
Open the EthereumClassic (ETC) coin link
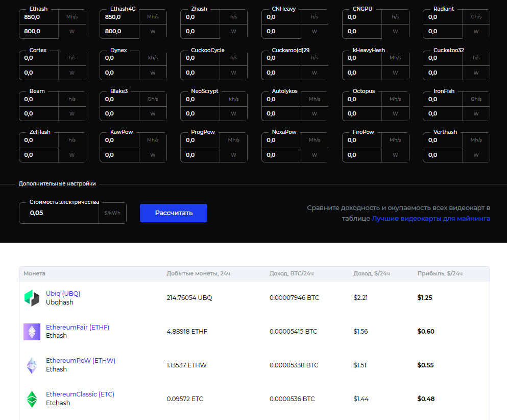pos(80,394)
